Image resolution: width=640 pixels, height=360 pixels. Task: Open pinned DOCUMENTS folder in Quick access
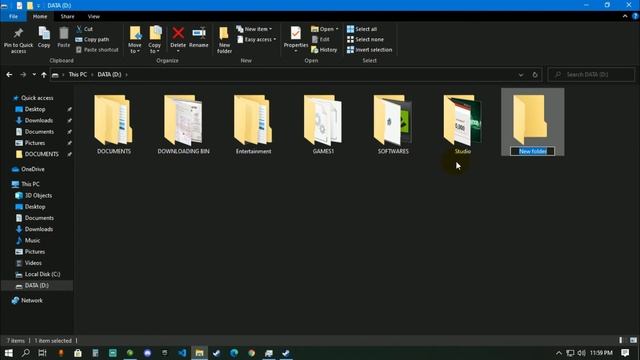point(42,154)
